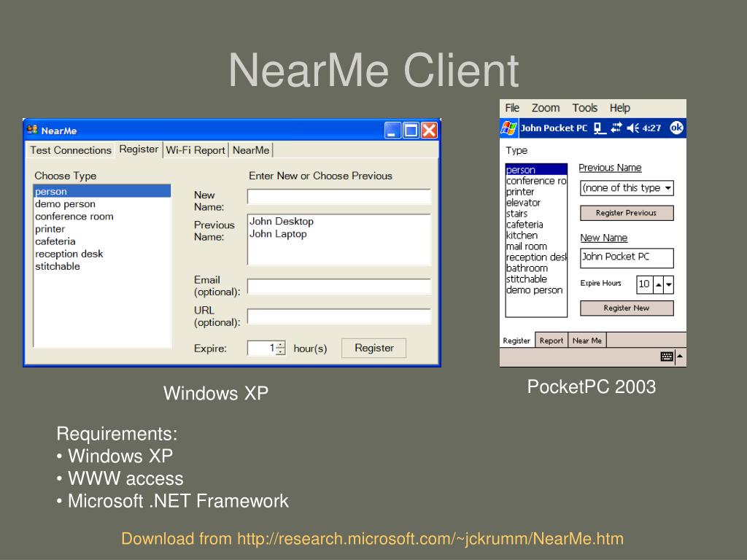Minimize the NearMe Windows XP window
Viewport: 747px width, 560px height.
[392, 130]
